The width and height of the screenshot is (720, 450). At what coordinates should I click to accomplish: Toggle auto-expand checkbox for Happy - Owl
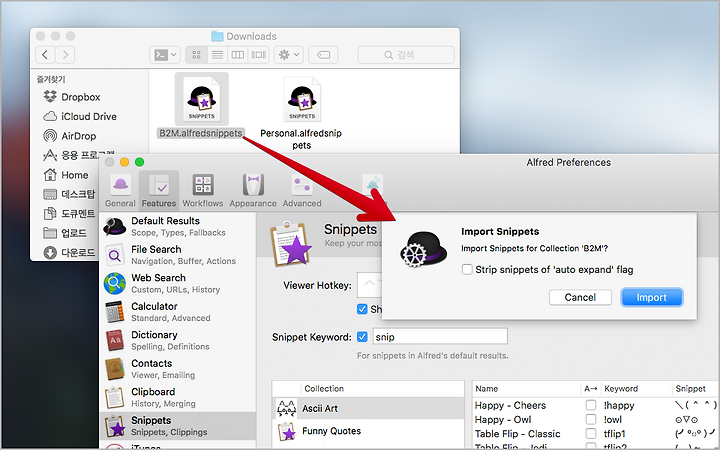591,419
